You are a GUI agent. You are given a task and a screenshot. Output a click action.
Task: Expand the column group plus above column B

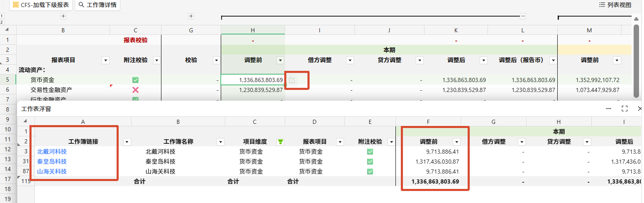[x=63, y=16]
